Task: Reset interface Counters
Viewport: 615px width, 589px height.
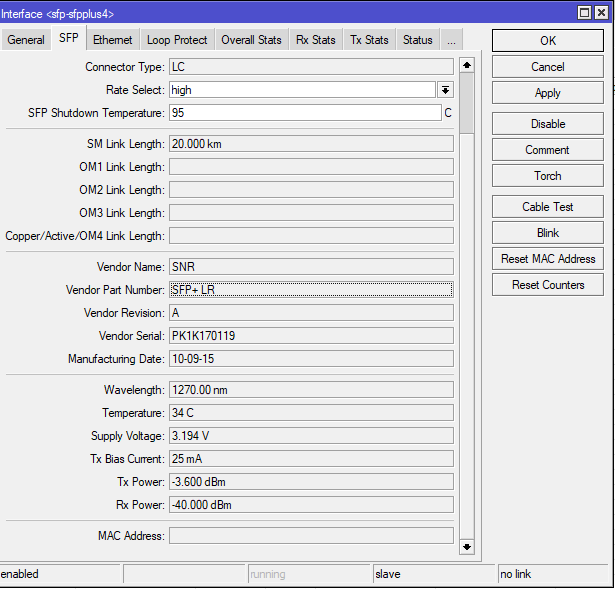Action: pos(547,285)
